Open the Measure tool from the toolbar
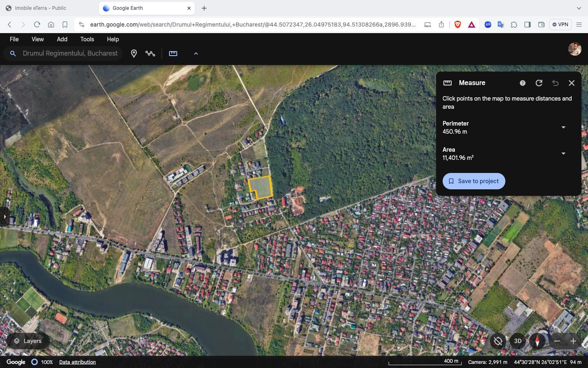The image size is (588, 368). click(173, 53)
